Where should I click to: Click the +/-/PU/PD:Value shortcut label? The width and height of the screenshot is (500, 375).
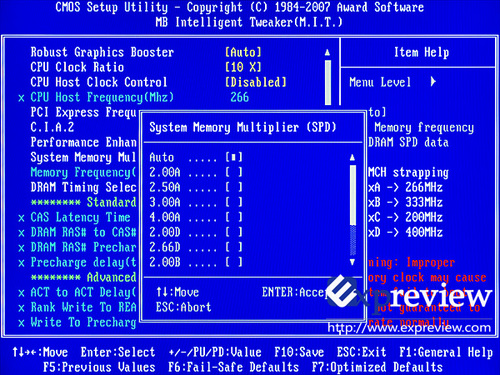point(215,352)
